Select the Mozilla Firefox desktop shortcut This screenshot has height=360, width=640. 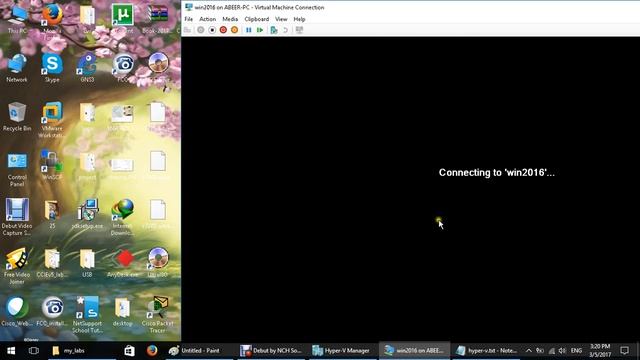(x=52, y=19)
